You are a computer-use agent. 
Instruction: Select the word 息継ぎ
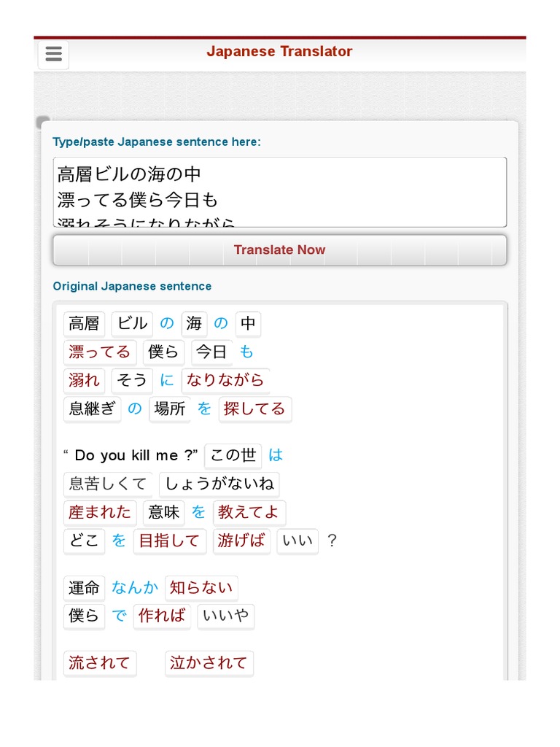[x=92, y=409]
